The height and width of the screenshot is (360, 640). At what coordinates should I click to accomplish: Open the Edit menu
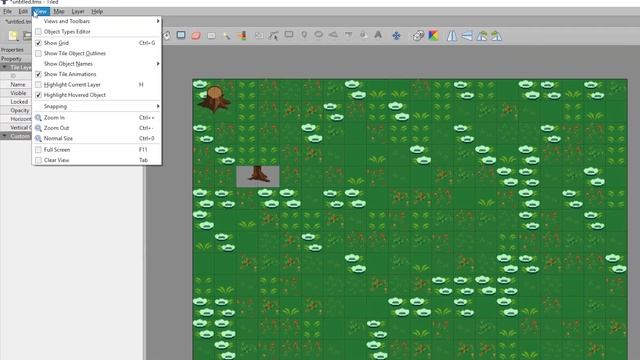point(23,11)
